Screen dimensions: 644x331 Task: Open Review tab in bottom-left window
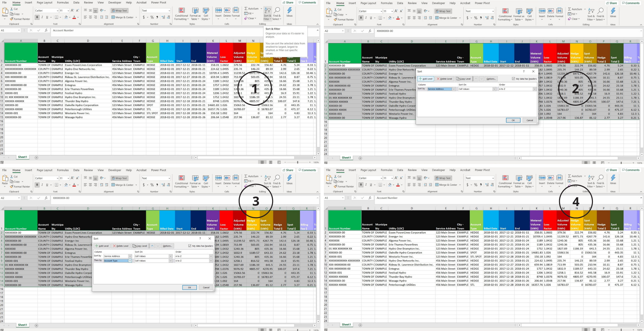88,170
